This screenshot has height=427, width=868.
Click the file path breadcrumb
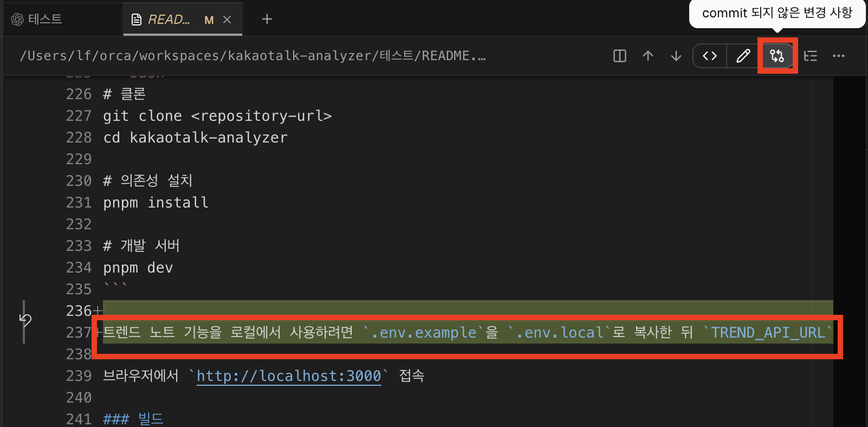252,56
